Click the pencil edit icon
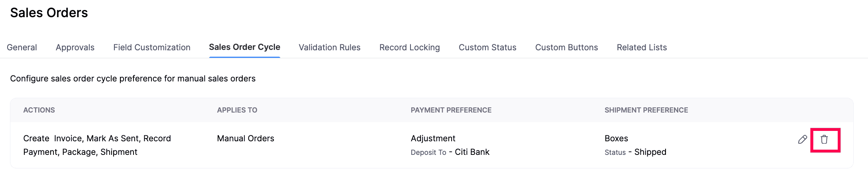This screenshot has height=178, width=868. [x=802, y=139]
